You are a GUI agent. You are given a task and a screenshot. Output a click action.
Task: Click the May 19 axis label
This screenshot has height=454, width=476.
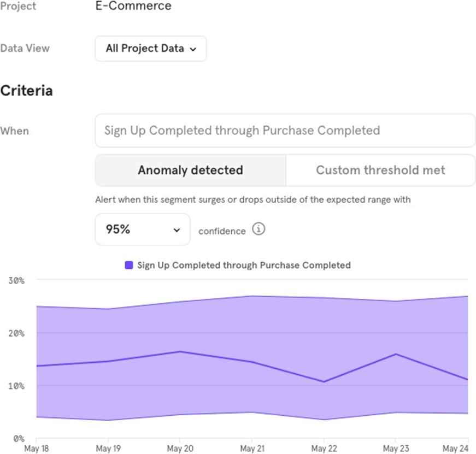(x=108, y=449)
